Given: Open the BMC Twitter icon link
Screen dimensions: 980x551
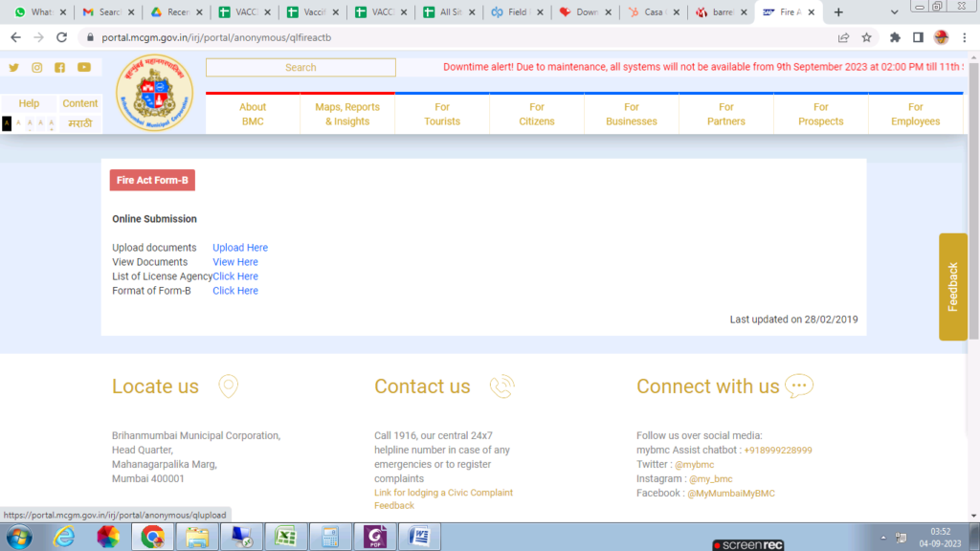Looking at the screenshot, I should pyautogui.click(x=13, y=68).
